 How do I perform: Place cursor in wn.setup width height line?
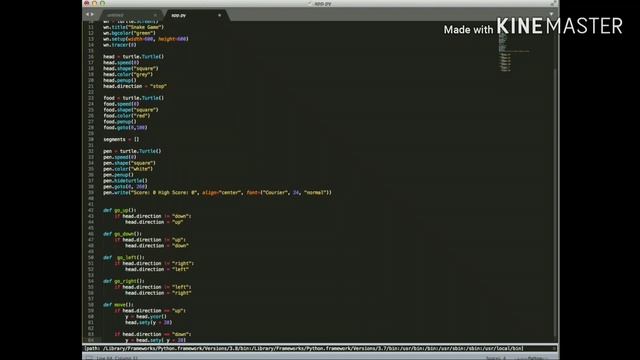coord(146,39)
